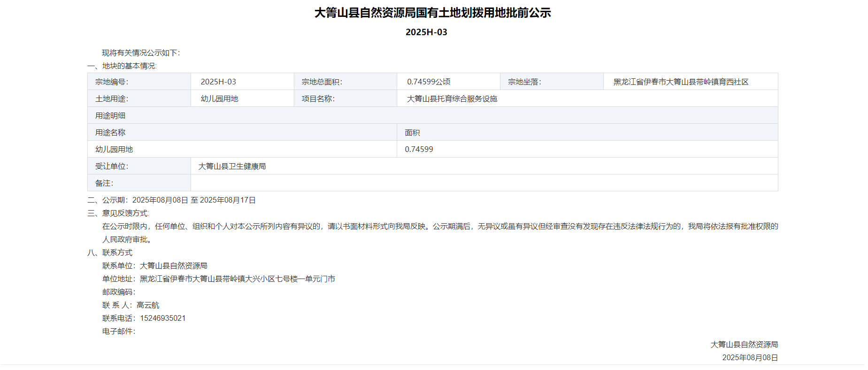868x370 pixels.
Task: Click the label cell 宗地总面积
Action: pyautogui.click(x=346, y=82)
